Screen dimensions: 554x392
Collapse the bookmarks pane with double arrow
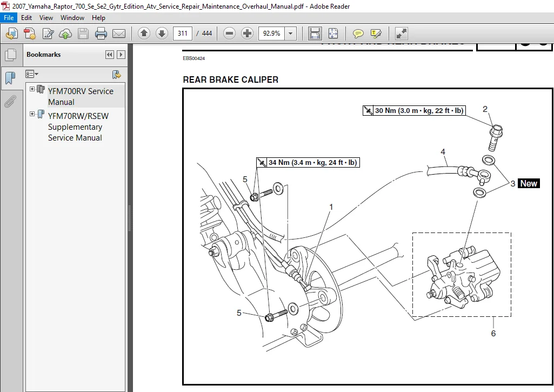pyautogui.click(x=110, y=55)
